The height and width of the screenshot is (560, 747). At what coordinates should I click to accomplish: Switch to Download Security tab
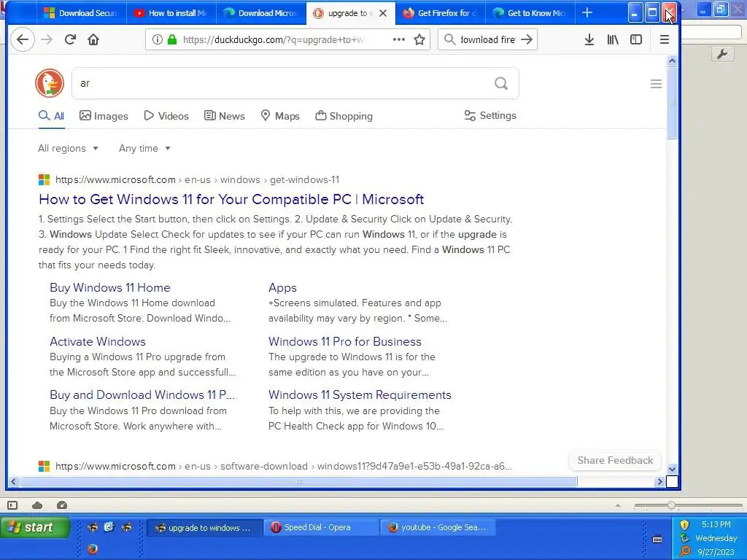82,13
